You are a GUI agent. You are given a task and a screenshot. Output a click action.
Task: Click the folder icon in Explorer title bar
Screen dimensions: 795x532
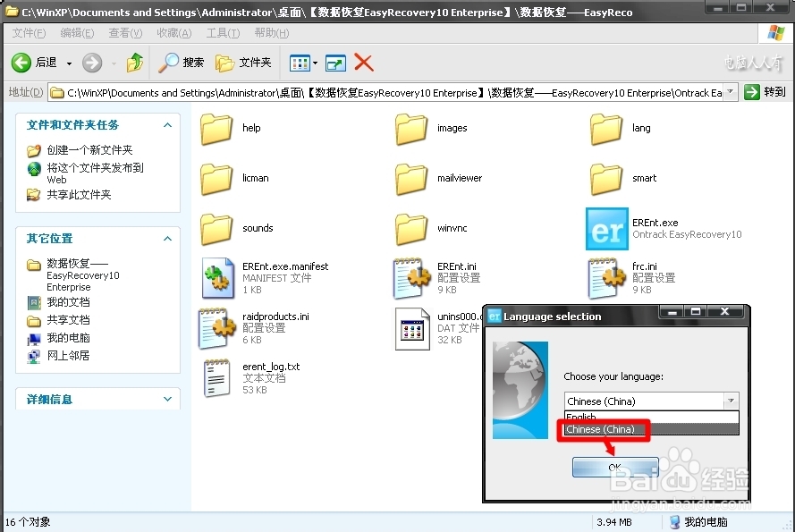click(x=12, y=12)
